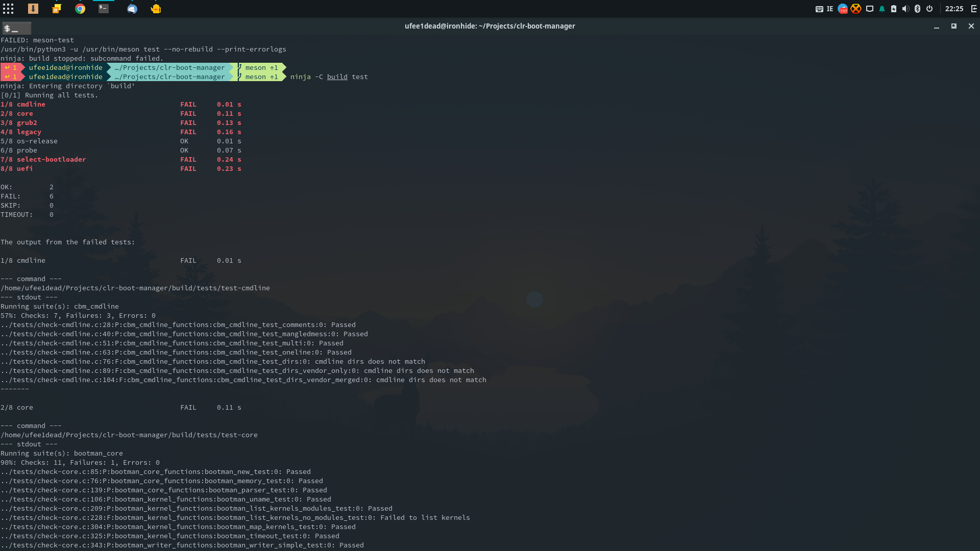
Task: Click the 'FAIL: 6' summary line
Action: pyautogui.click(x=27, y=196)
